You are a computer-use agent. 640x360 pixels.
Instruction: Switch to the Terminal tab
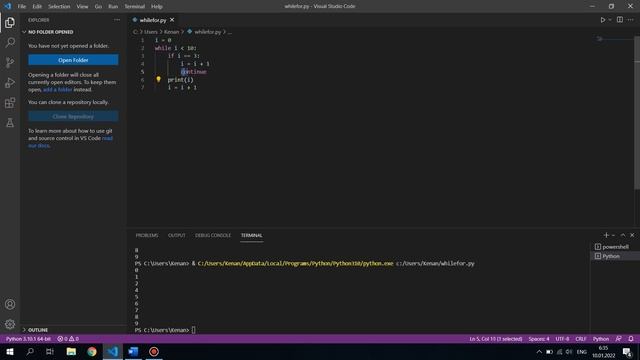pyautogui.click(x=251, y=235)
